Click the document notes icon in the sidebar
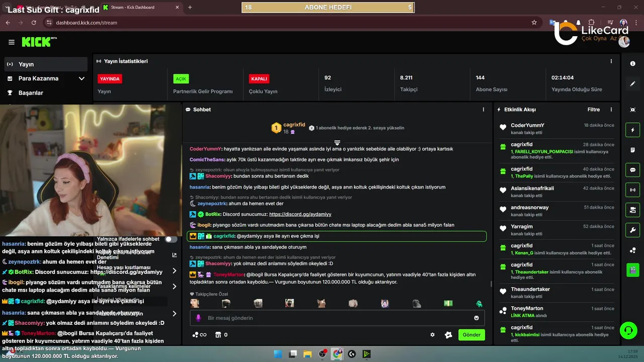 click(x=633, y=150)
